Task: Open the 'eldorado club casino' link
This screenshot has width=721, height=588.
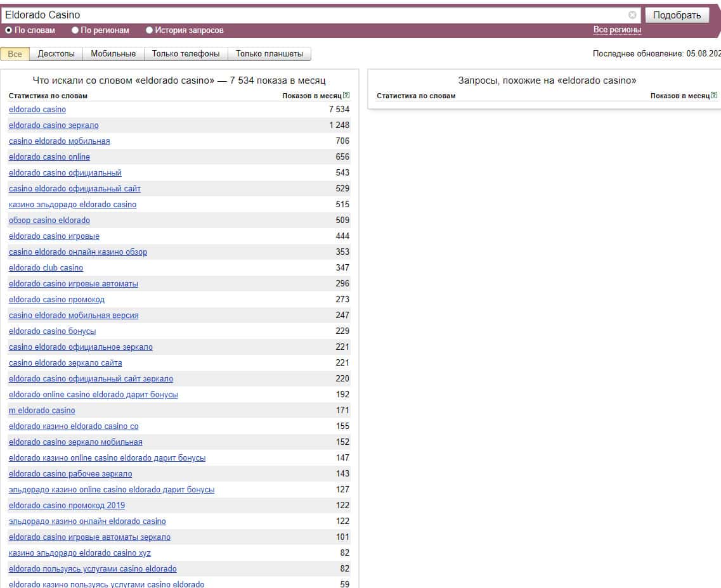Action: tap(46, 268)
